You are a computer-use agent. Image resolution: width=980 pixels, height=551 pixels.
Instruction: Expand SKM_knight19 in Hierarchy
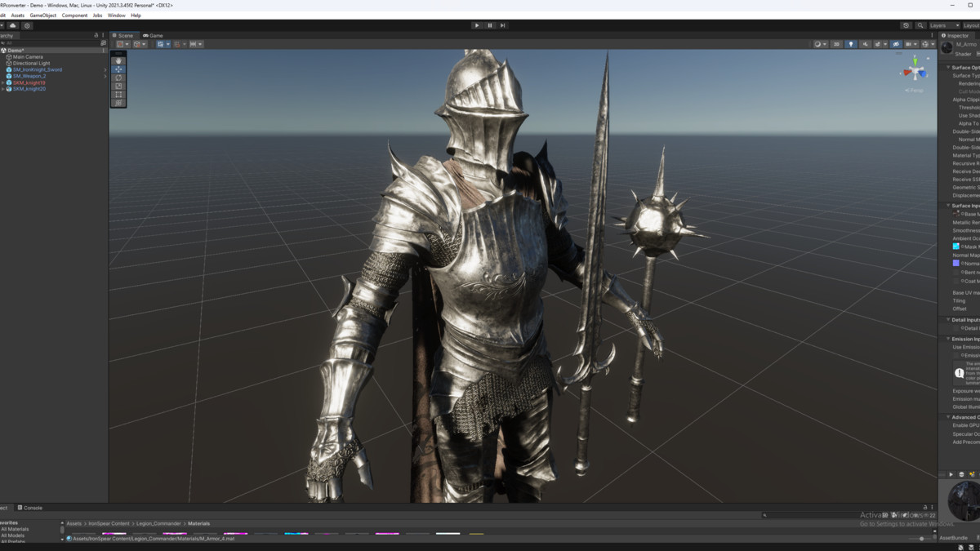pyautogui.click(x=3, y=82)
